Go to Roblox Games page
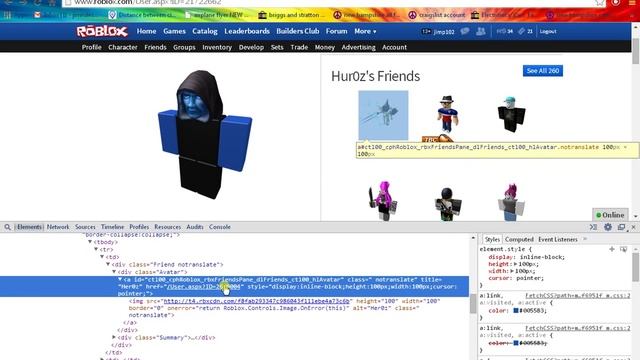The height and width of the screenshot is (360, 640). pyautogui.click(x=174, y=31)
